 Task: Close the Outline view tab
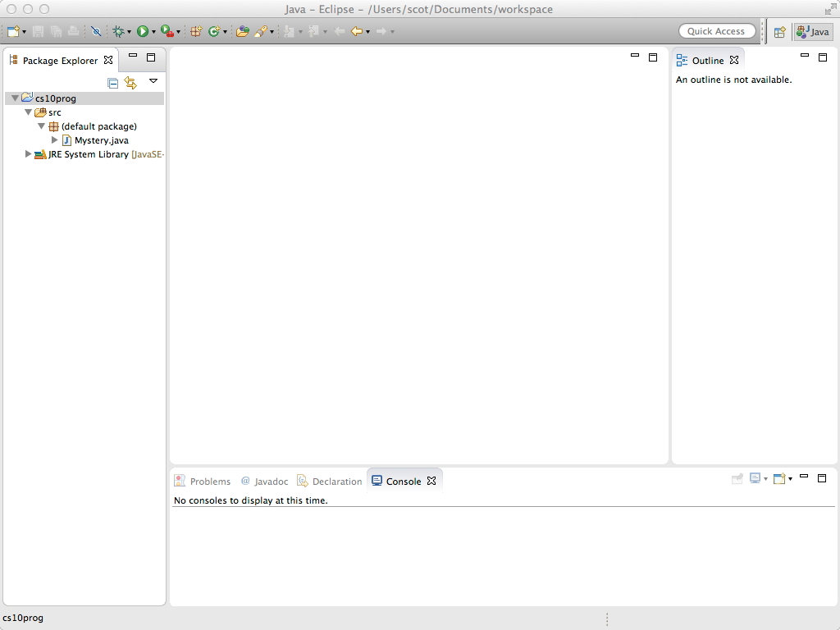734,60
